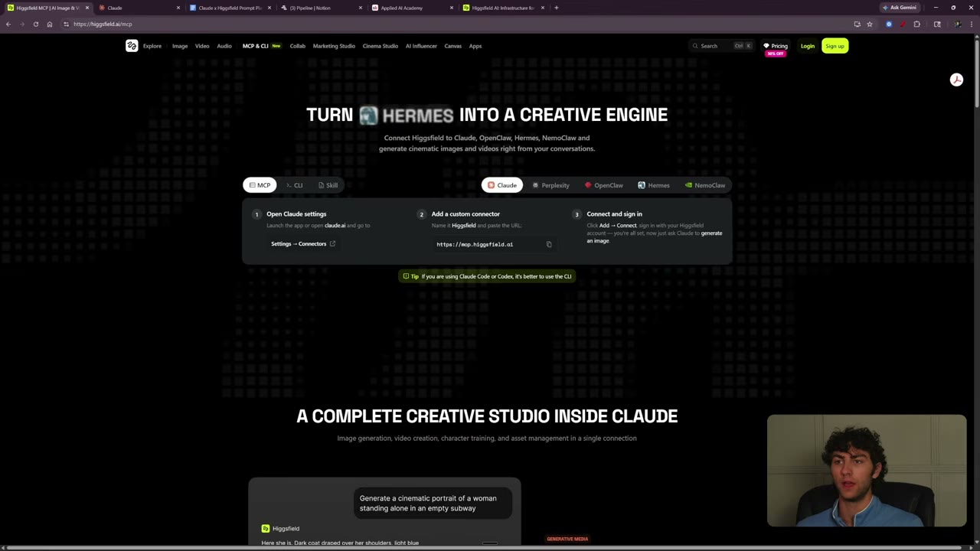
Task: Click the page vertical scrollbar
Action: coord(977,73)
